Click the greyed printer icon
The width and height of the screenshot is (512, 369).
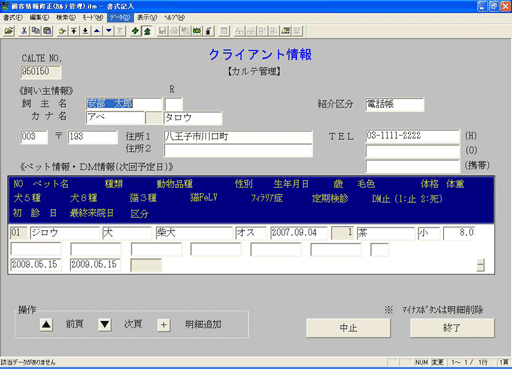pos(174,31)
